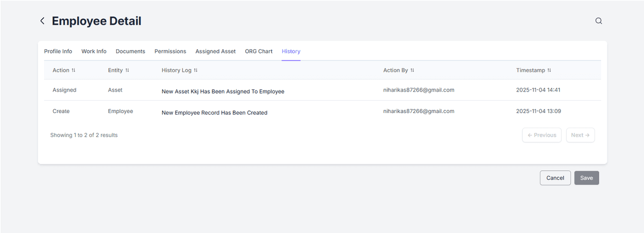Switch to the Profile Info tab
This screenshot has width=644, height=233.
(x=58, y=51)
